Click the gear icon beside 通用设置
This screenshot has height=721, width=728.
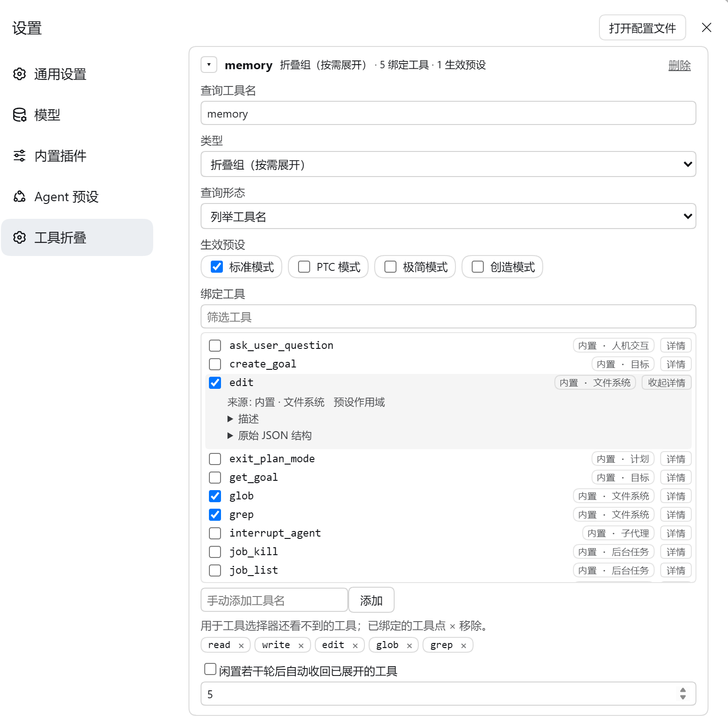click(19, 74)
